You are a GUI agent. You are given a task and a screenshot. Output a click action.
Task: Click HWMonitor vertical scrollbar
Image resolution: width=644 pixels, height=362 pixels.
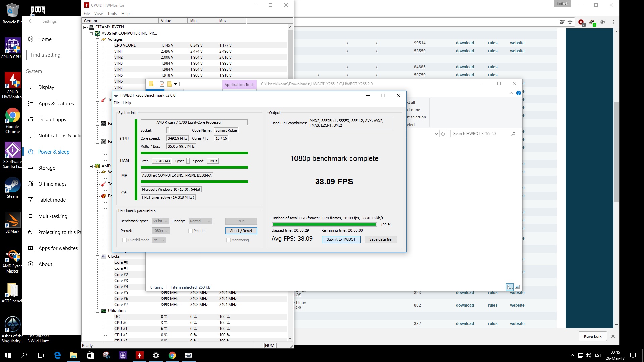[290, 183]
